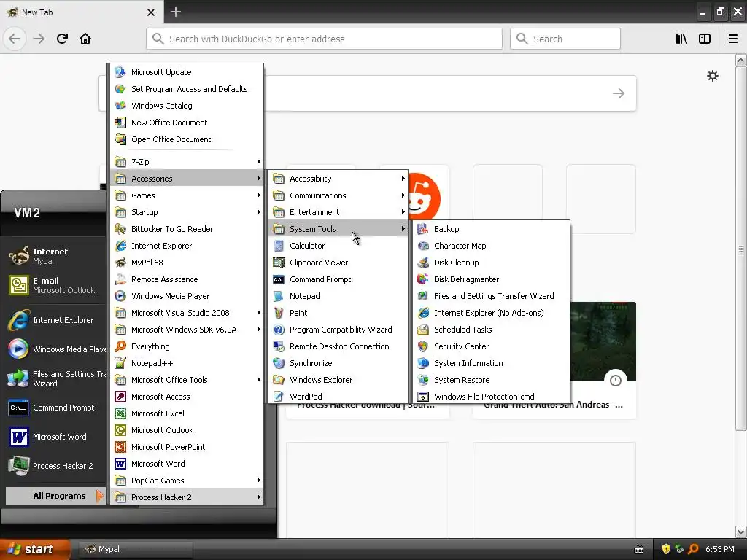Open Clipboard Viewer
Viewport: 747px width, 560px height.
(x=338, y=262)
